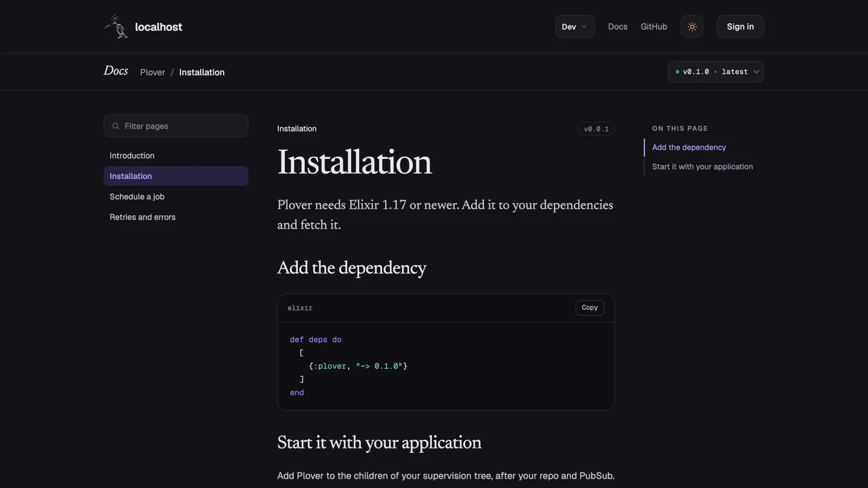Screen dimensions: 868x488
Task: Click the Sign in button
Action: point(740,27)
